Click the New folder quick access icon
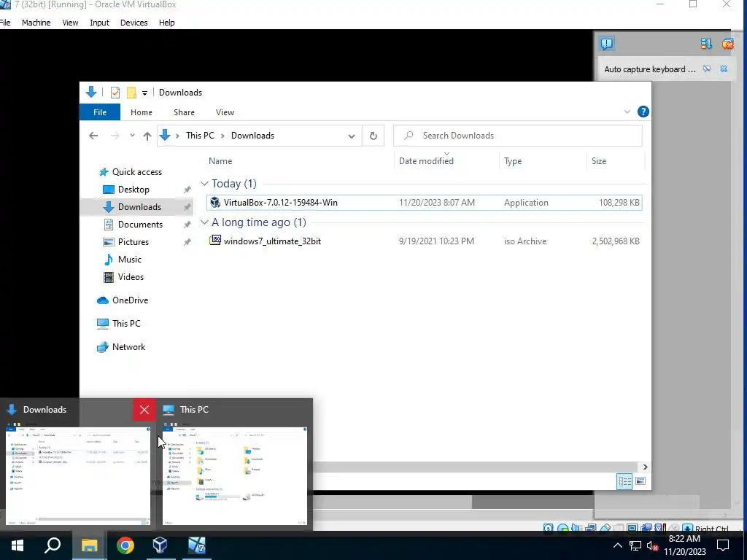747x560 pixels. tap(131, 93)
